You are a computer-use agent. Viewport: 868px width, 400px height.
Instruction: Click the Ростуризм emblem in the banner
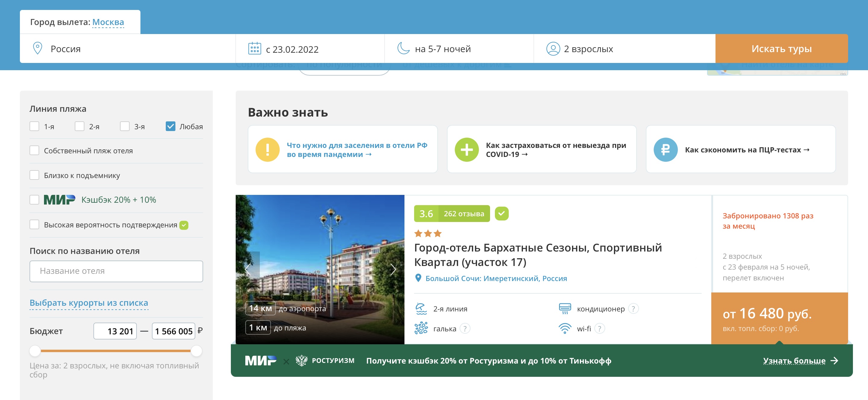pos(301,361)
